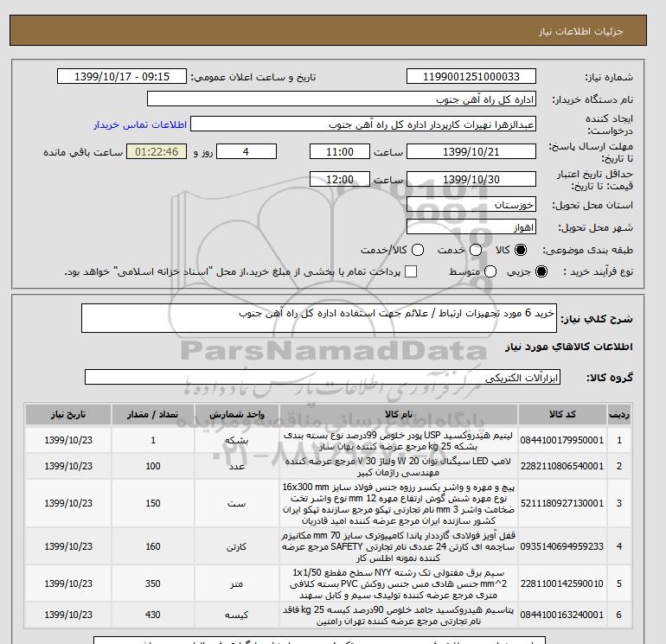Click the NYY single-strand wire item name

pyautogui.click(x=399, y=583)
